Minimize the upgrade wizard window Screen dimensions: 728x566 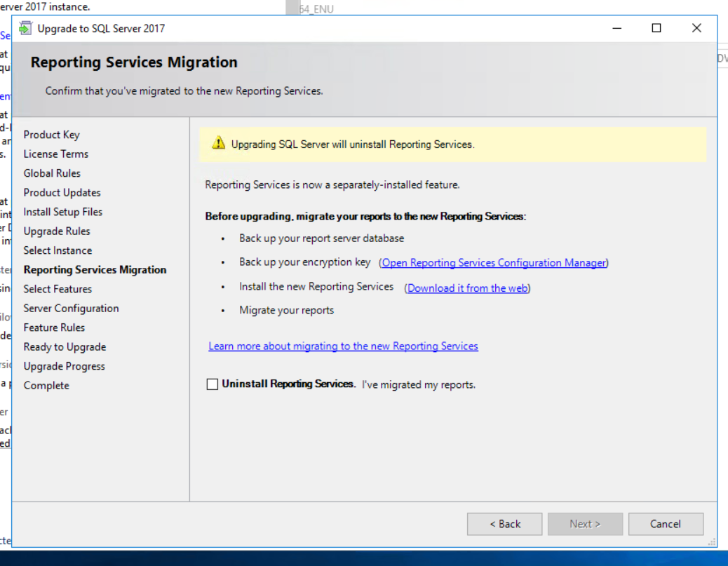[616, 28]
